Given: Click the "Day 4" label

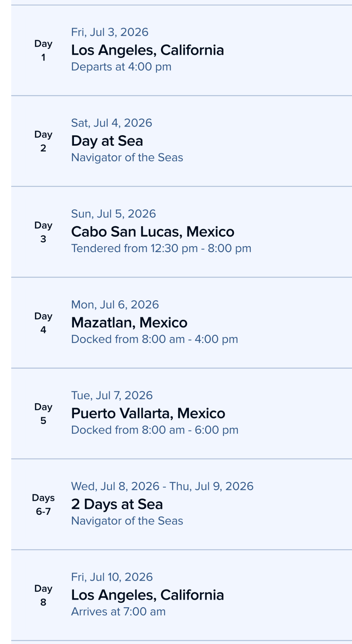Looking at the screenshot, I should pyautogui.click(x=43, y=323).
